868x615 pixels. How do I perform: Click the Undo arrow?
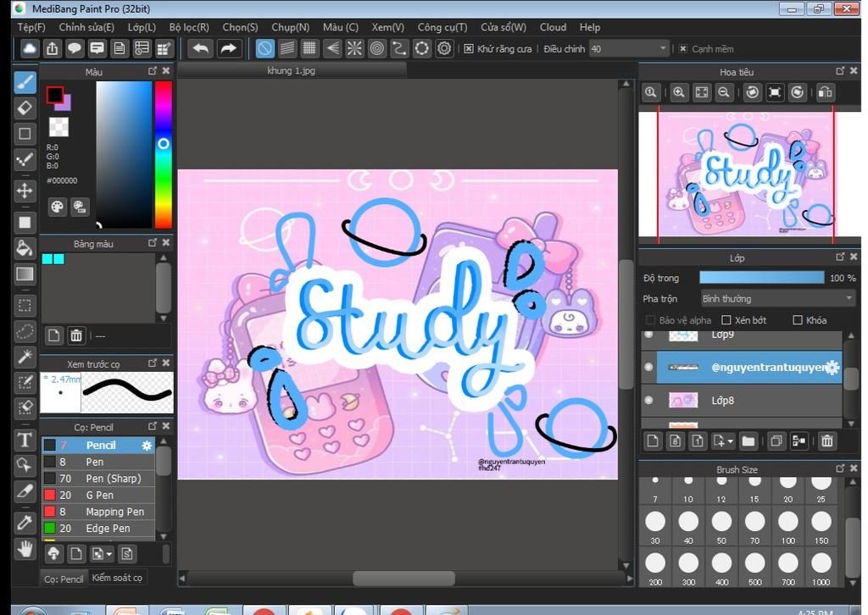200,48
